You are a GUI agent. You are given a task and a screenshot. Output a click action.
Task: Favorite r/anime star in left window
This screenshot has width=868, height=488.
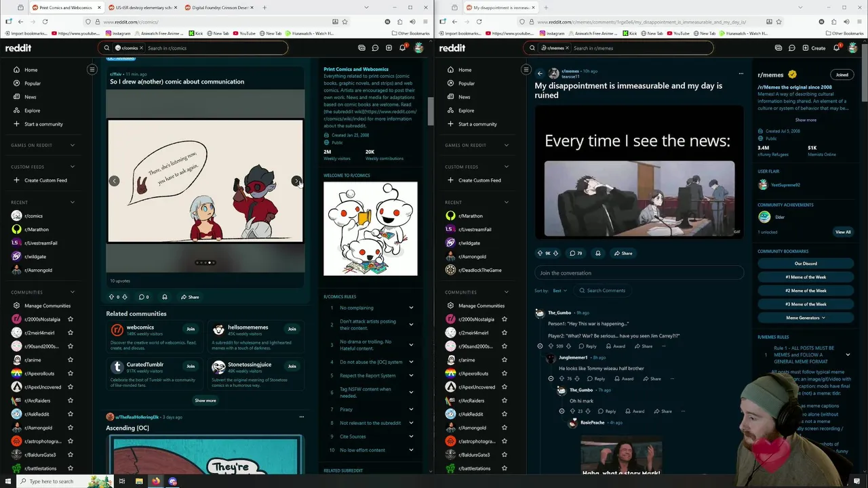71,360
